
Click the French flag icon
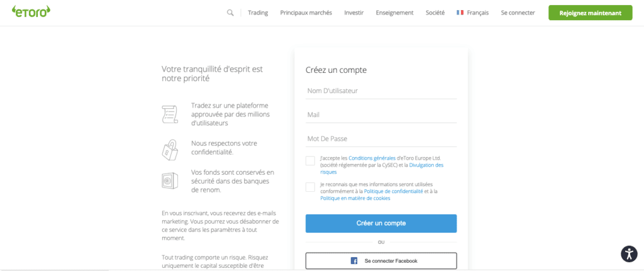coord(460,13)
